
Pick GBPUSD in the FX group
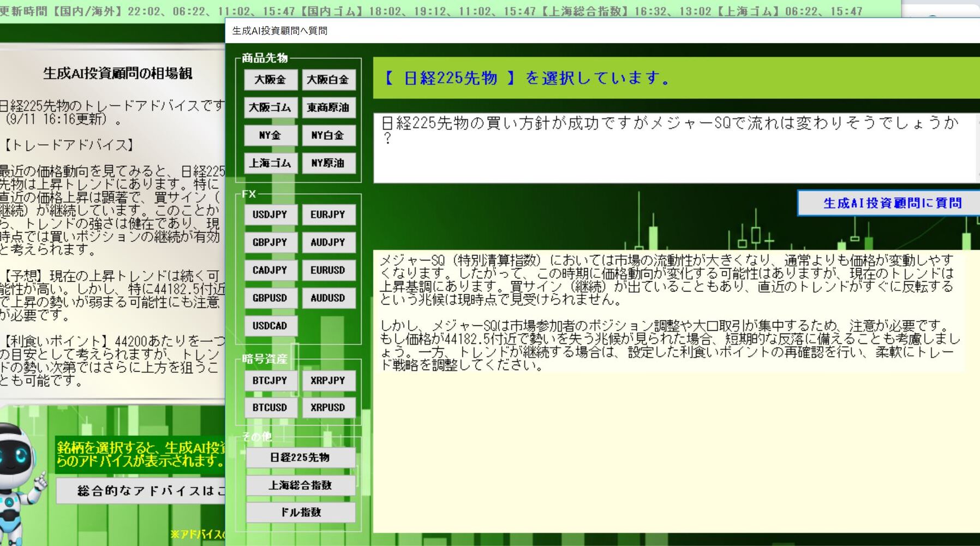(x=271, y=298)
